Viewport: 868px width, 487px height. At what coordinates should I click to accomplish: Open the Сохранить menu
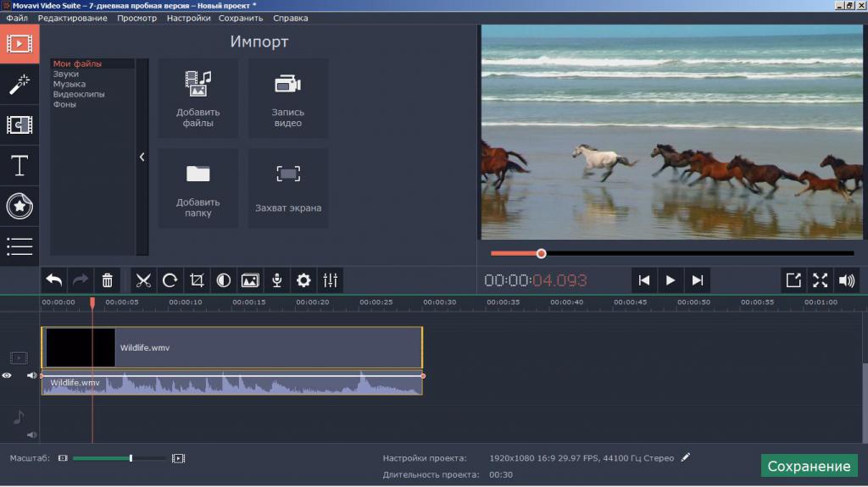pos(241,18)
